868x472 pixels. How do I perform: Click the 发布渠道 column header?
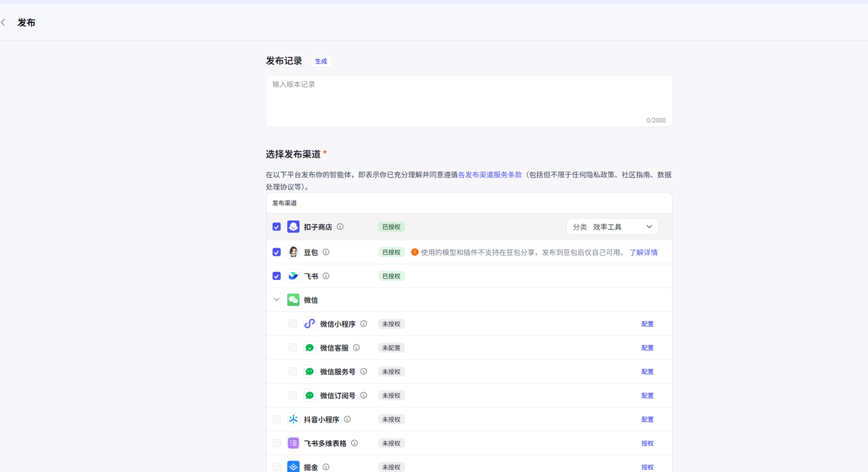point(285,203)
